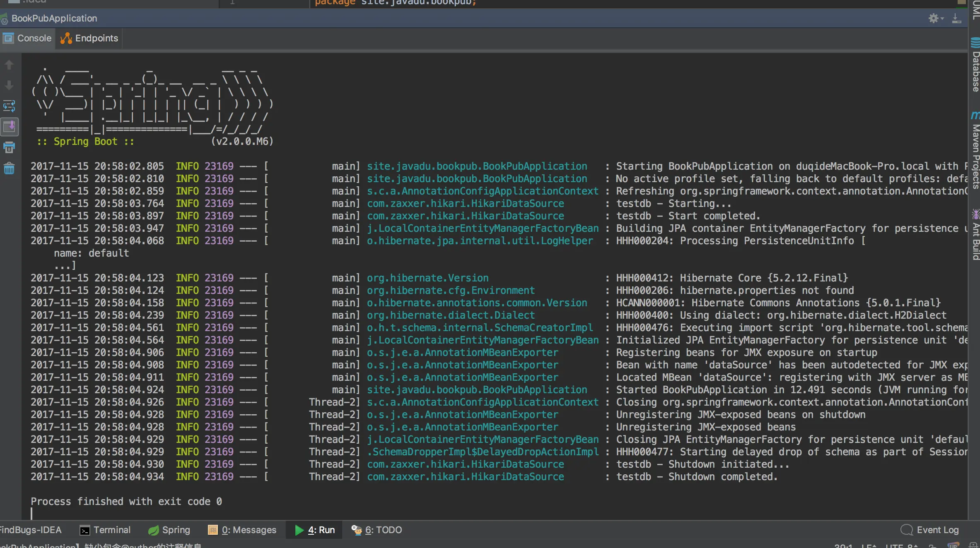Toggle the Run tool window

[x=315, y=530]
